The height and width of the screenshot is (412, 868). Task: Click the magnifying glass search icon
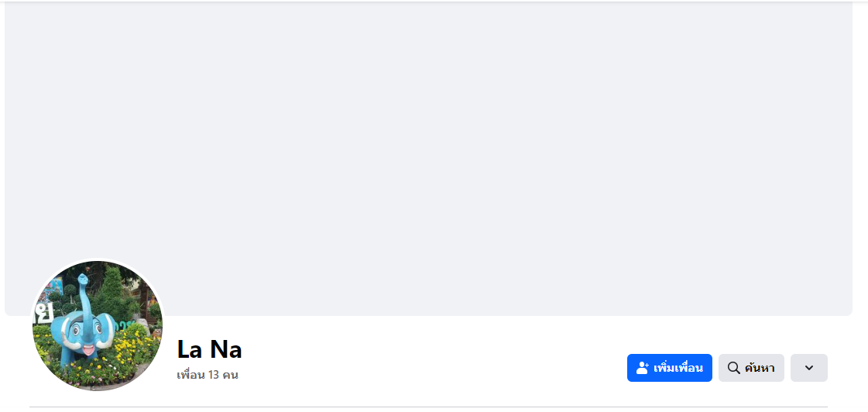pos(733,368)
